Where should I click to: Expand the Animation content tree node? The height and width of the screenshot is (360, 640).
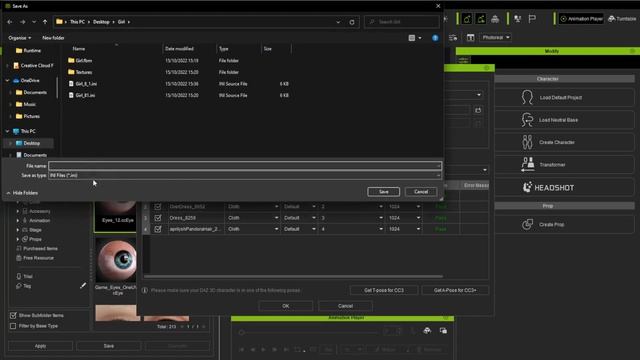(x=18, y=220)
